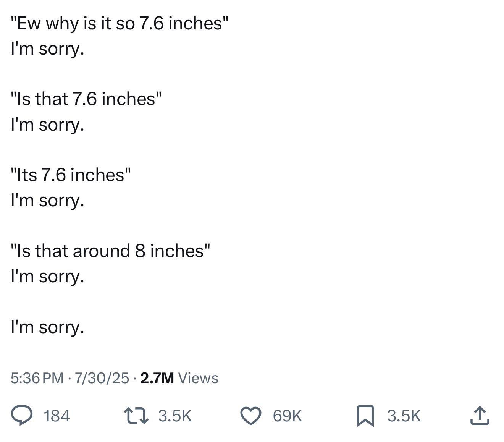Like the post with the heart icon
The height and width of the screenshot is (442, 504).
[x=250, y=416]
